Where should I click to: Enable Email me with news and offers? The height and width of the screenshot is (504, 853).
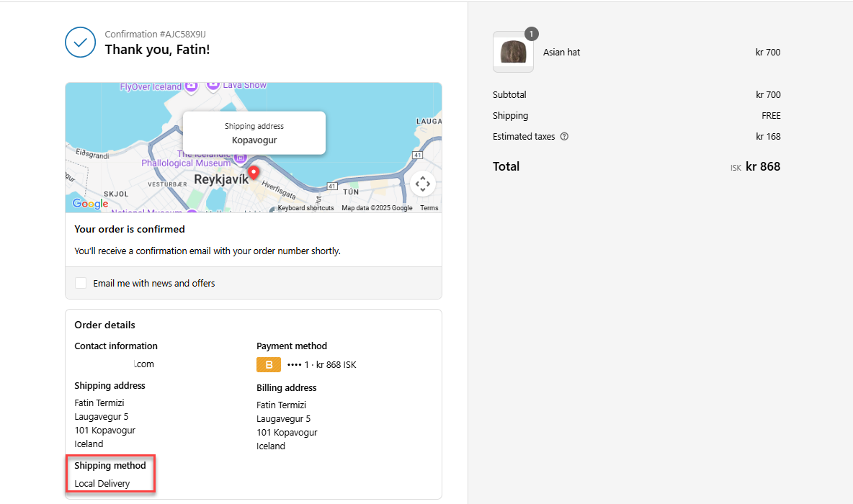pyautogui.click(x=81, y=283)
